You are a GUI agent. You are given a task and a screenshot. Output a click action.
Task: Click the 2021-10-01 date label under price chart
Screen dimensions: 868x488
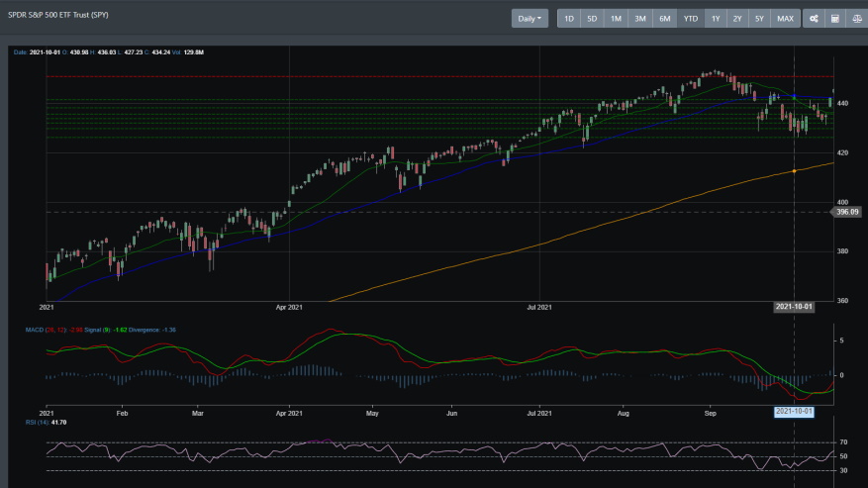coord(794,307)
